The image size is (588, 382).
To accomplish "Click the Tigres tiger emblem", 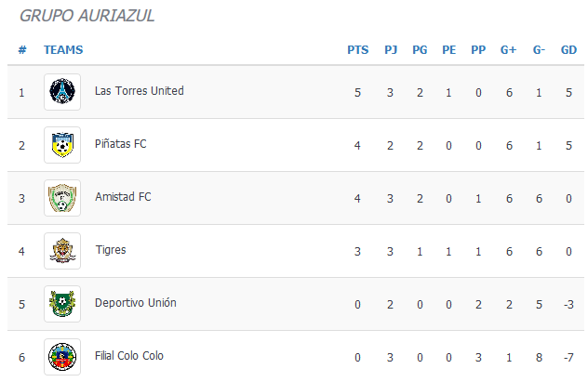I will coord(62,251).
